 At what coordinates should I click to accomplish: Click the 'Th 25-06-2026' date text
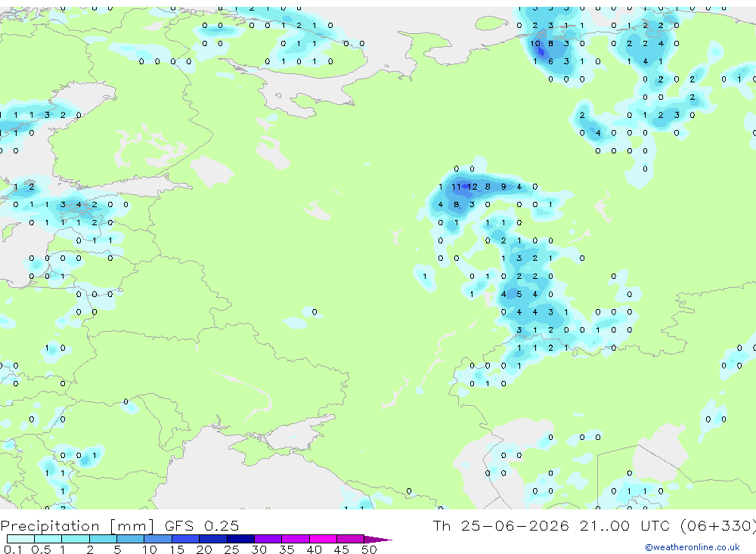pyautogui.click(x=500, y=525)
